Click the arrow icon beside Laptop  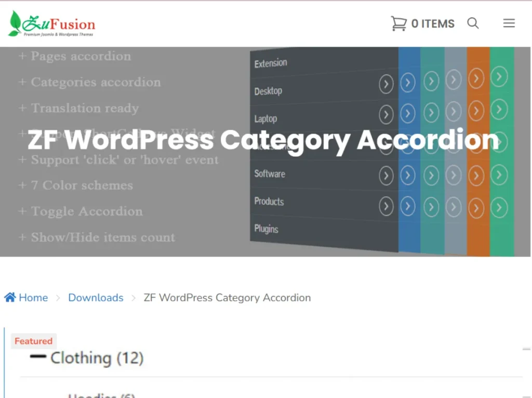click(x=386, y=114)
